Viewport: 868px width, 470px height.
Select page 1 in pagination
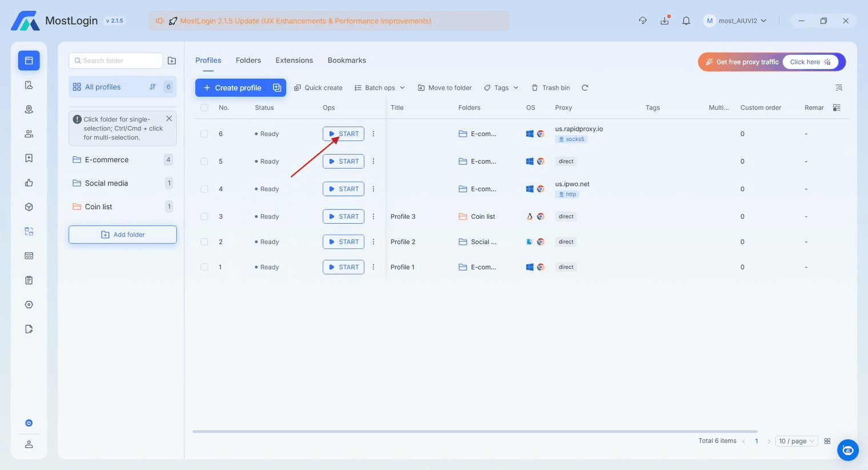pos(757,441)
